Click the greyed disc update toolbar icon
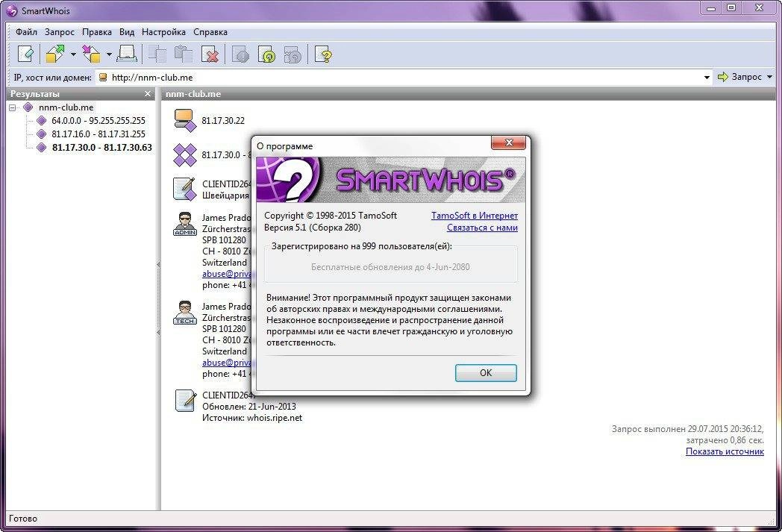Image resolution: width=782 pixels, height=532 pixels. [x=293, y=54]
